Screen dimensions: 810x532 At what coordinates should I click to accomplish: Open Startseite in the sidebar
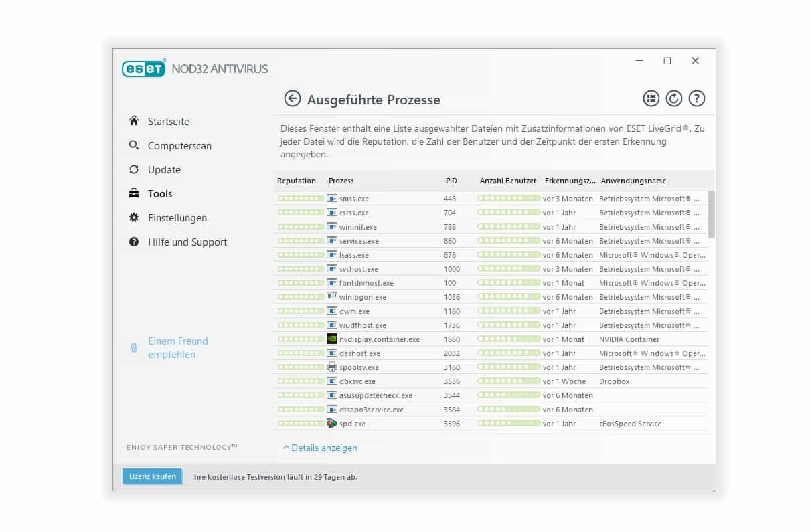pos(169,121)
